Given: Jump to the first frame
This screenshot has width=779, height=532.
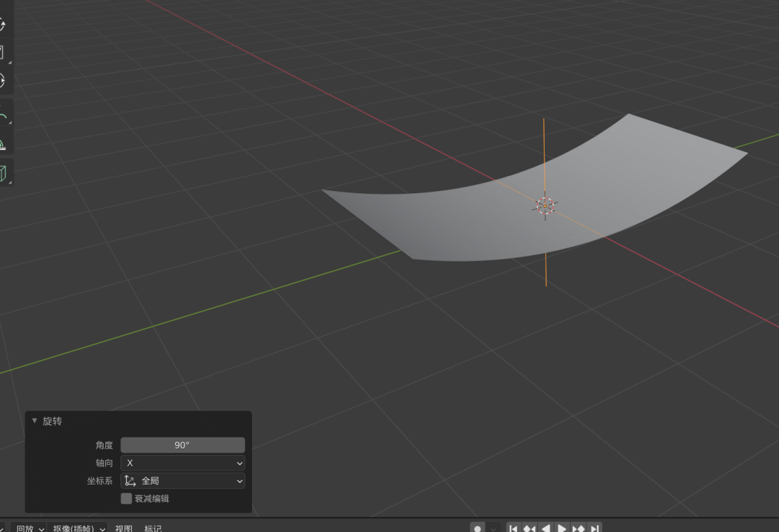Looking at the screenshot, I should click(x=514, y=528).
